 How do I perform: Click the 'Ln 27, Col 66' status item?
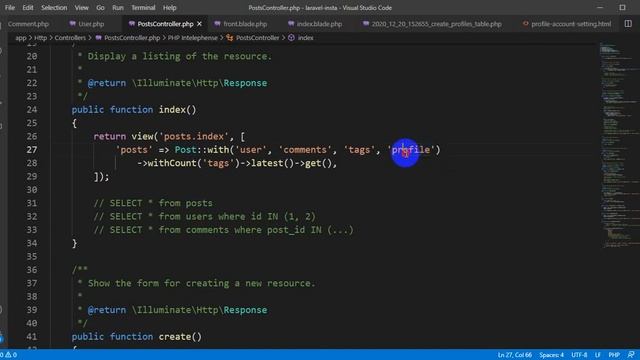pos(515,355)
